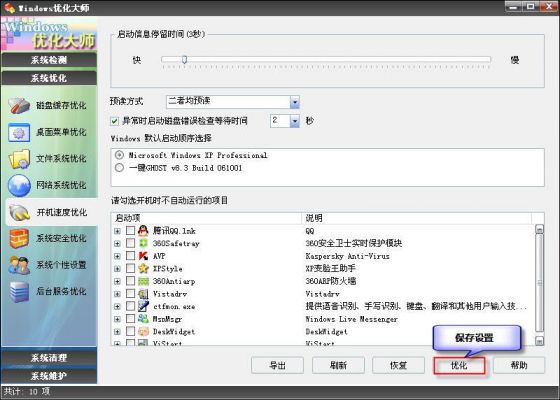Image resolution: width=560 pixels, height=400 pixels.
Task: Open the 系统清理 section
Action: [49, 358]
